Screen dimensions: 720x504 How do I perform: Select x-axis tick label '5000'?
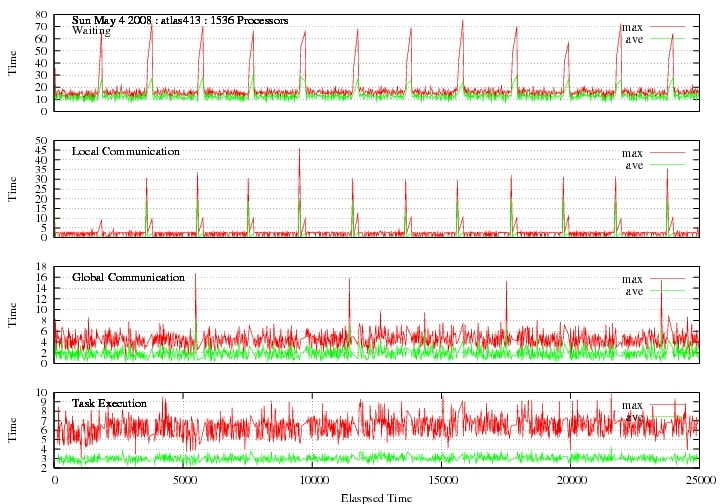(x=184, y=481)
